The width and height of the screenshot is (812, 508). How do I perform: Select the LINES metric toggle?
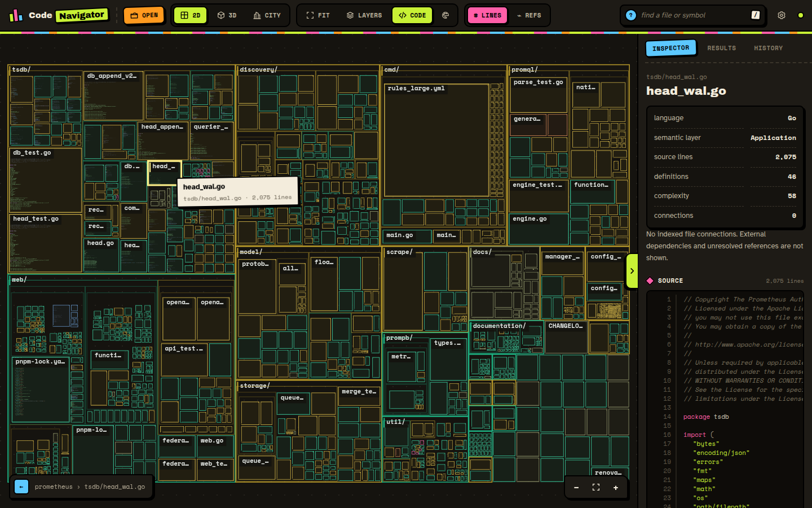pyautogui.click(x=487, y=15)
